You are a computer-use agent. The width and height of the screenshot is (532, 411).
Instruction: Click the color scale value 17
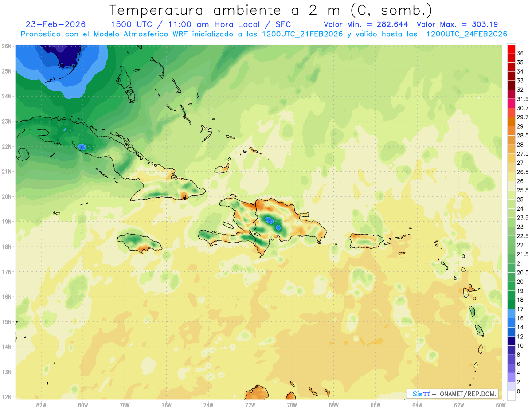pos(520,309)
